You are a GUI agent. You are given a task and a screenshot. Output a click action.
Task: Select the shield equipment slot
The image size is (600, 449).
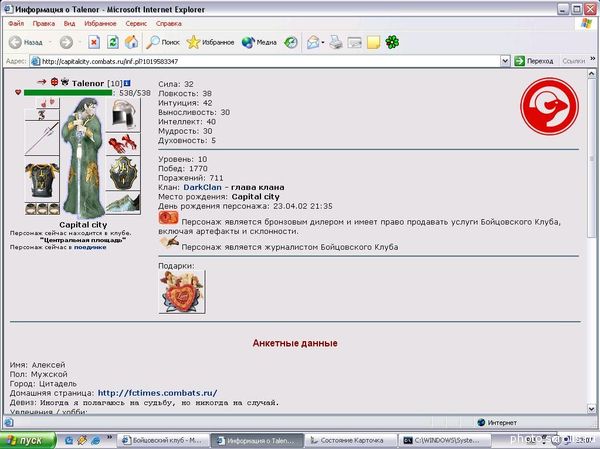tap(123, 173)
